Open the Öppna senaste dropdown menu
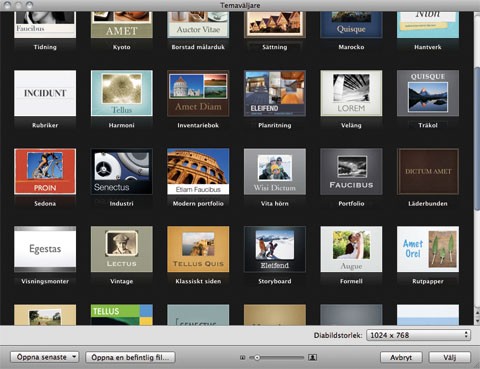The height and width of the screenshot is (369, 480). point(44,357)
